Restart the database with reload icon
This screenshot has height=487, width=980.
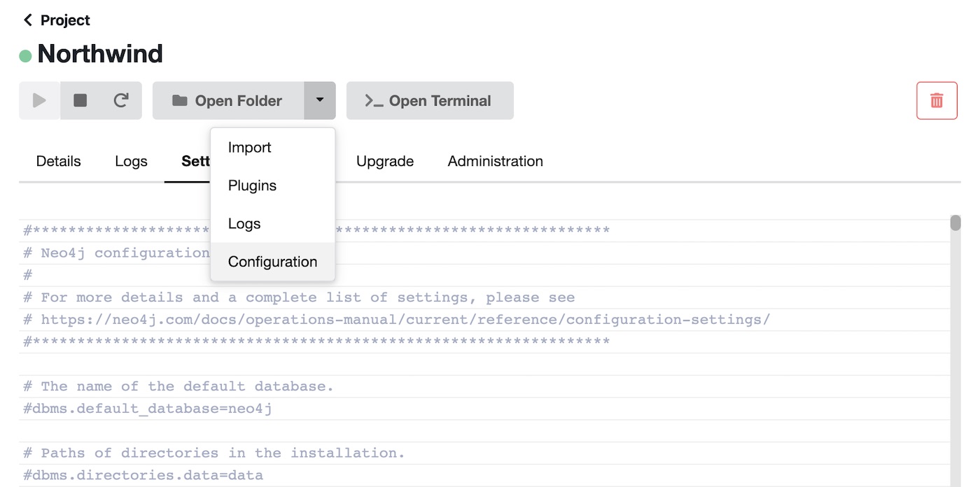[121, 101]
